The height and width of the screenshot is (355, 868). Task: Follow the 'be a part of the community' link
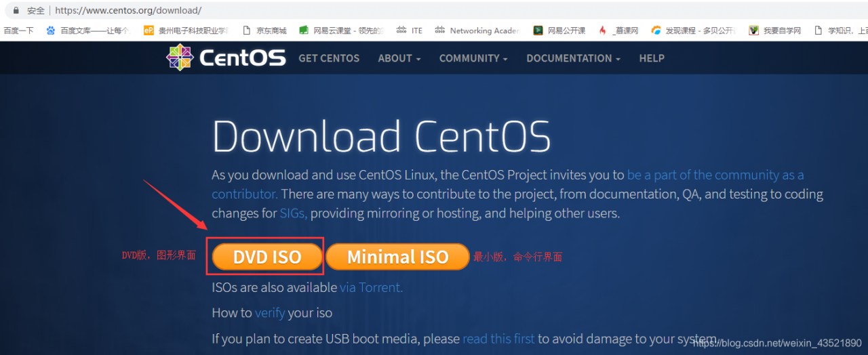click(x=715, y=175)
